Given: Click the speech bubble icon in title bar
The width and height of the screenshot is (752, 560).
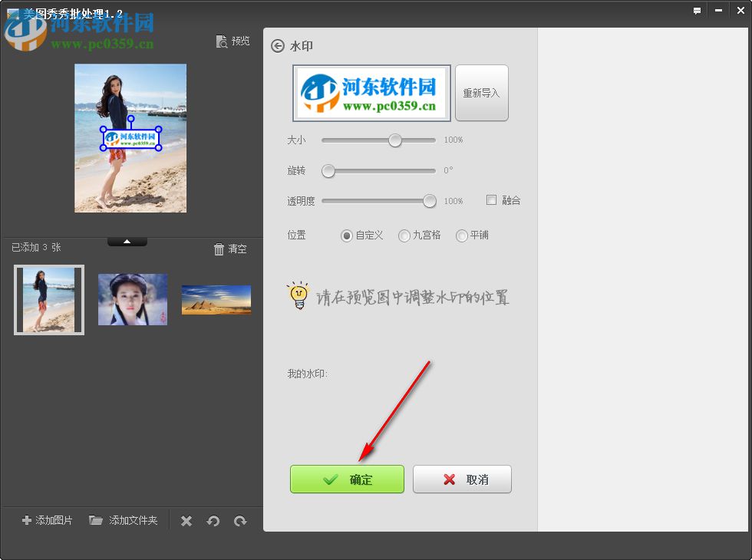Looking at the screenshot, I should [x=697, y=10].
